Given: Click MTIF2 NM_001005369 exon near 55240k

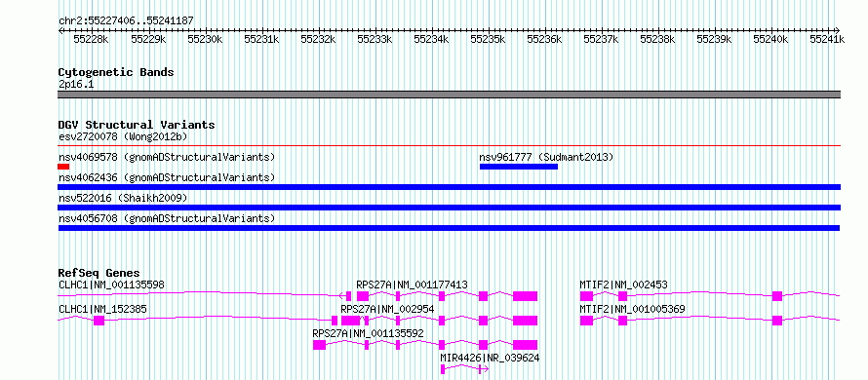Looking at the screenshot, I should 777,321.
